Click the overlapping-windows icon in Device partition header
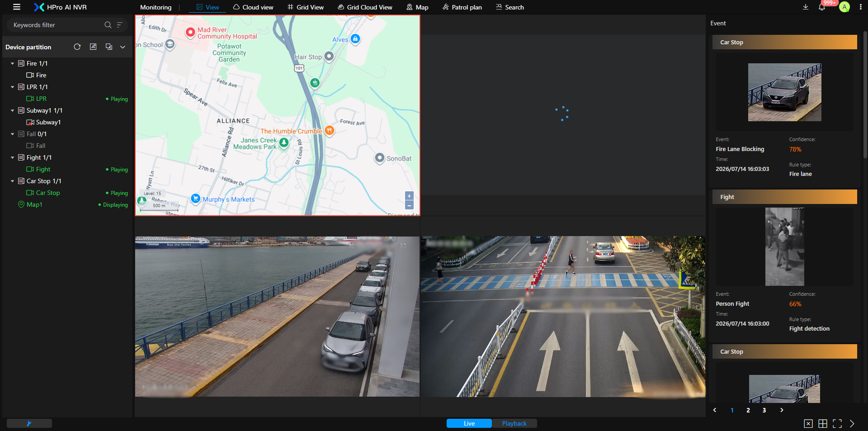Screen dimensions: 868x431 coord(109,47)
